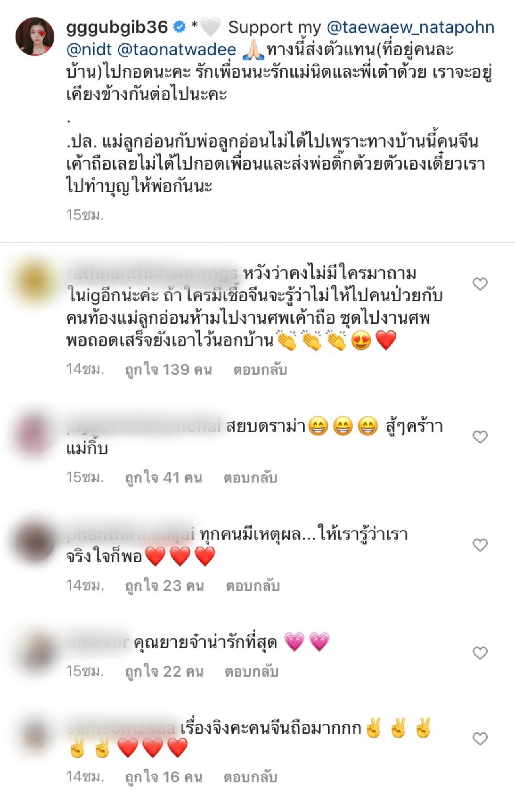Tap heart icon on 22-likes comment

pos(480,653)
